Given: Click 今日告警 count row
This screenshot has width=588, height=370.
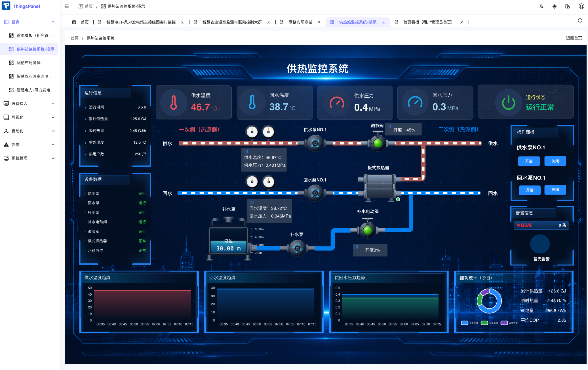Looking at the screenshot, I should coord(541,225).
